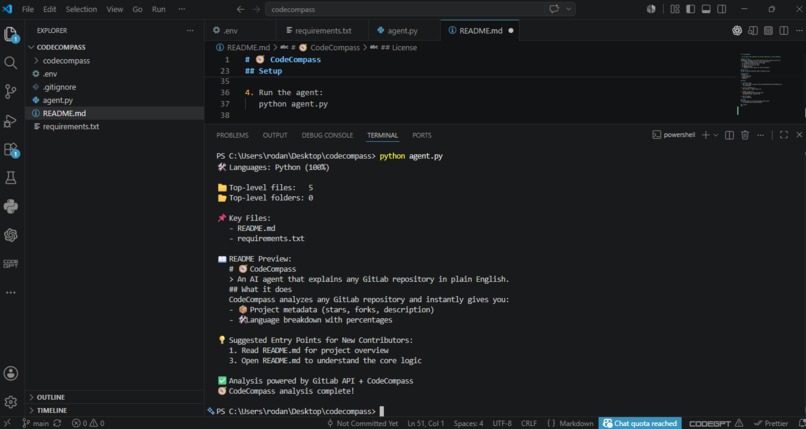Switch to the .env editor tab
The image size is (806, 429).
click(240, 31)
